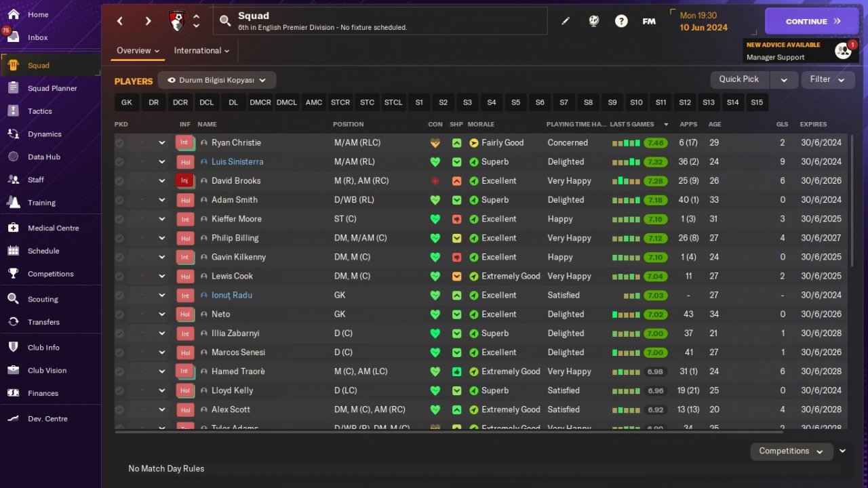Open Manager Support new advice

[802, 51]
